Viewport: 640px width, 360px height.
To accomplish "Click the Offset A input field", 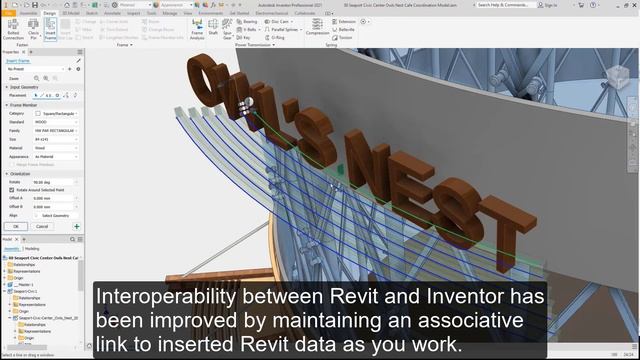I will 53,198.
